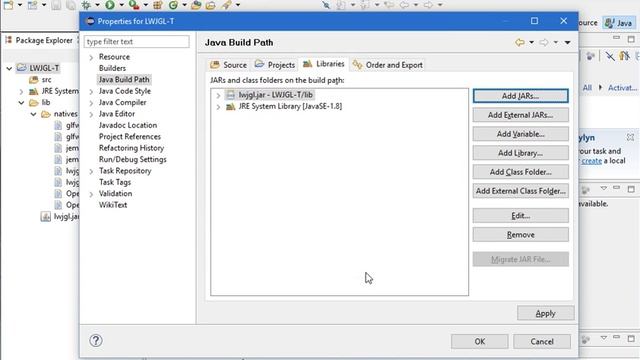Select Builders in the properties tree
640x360 pixels.
click(x=112, y=68)
